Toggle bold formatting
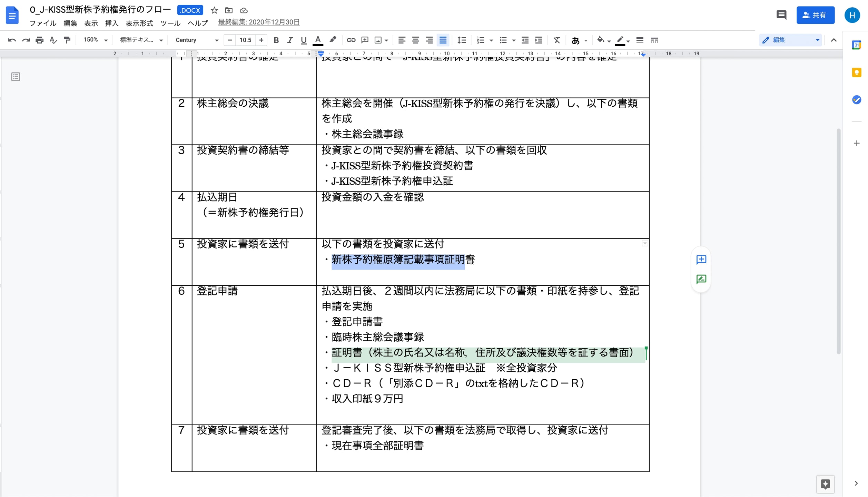The image size is (868, 497). (276, 40)
